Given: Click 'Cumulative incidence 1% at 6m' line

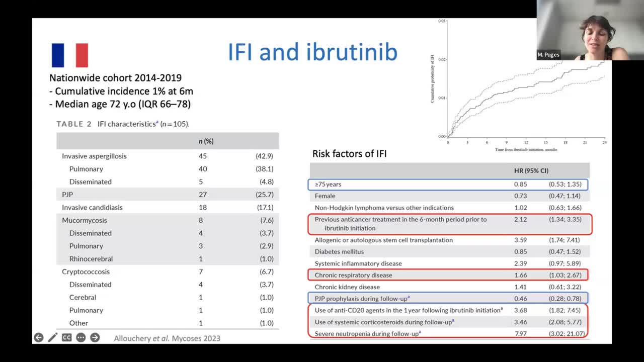Looking at the screenshot, I should click(x=121, y=91).
